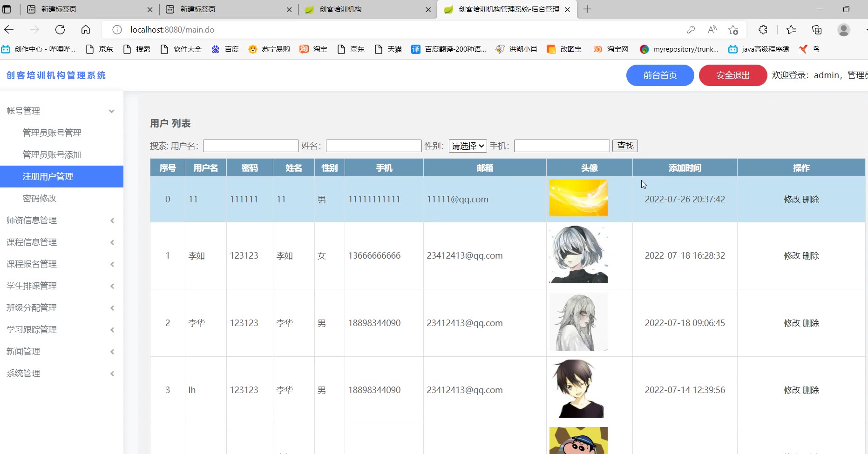Image resolution: width=868 pixels, height=454 pixels.
Task: Expand the 课程报名管理 section
Action: 61,264
